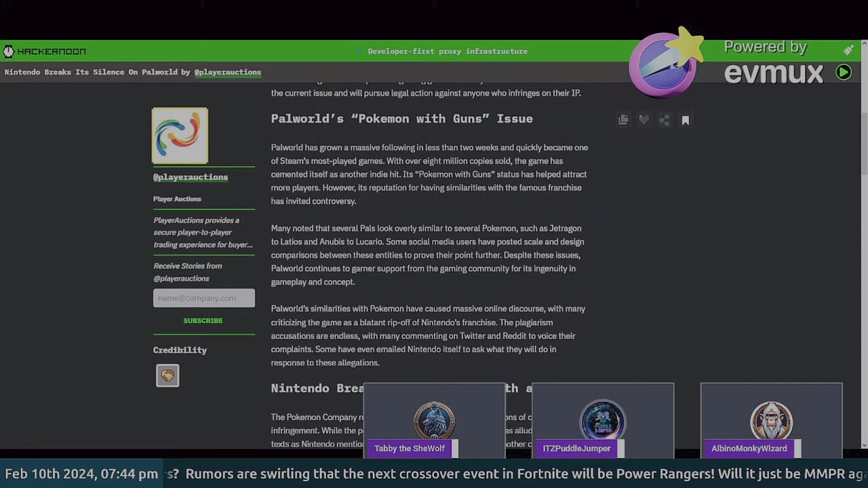Open @playerauctions link in title bar

228,72
